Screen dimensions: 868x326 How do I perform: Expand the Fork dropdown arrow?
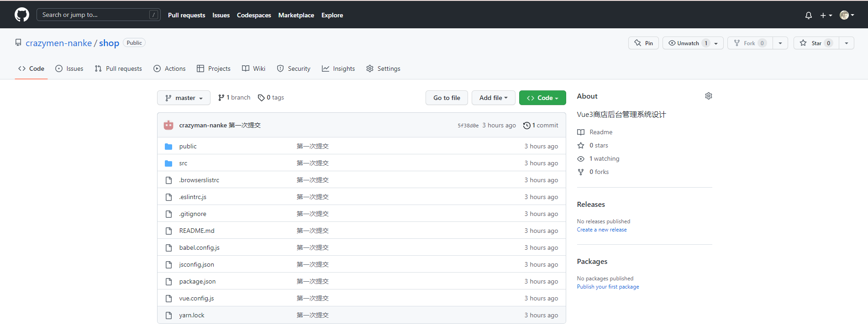pos(780,43)
